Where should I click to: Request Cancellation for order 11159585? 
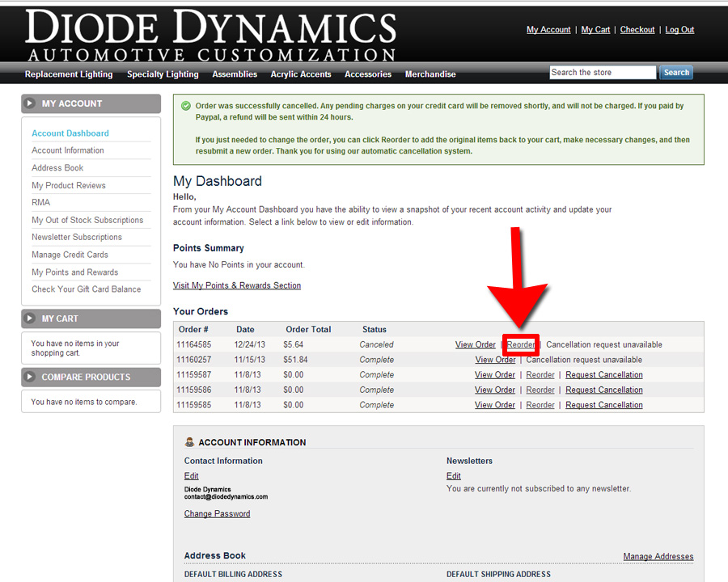click(604, 405)
